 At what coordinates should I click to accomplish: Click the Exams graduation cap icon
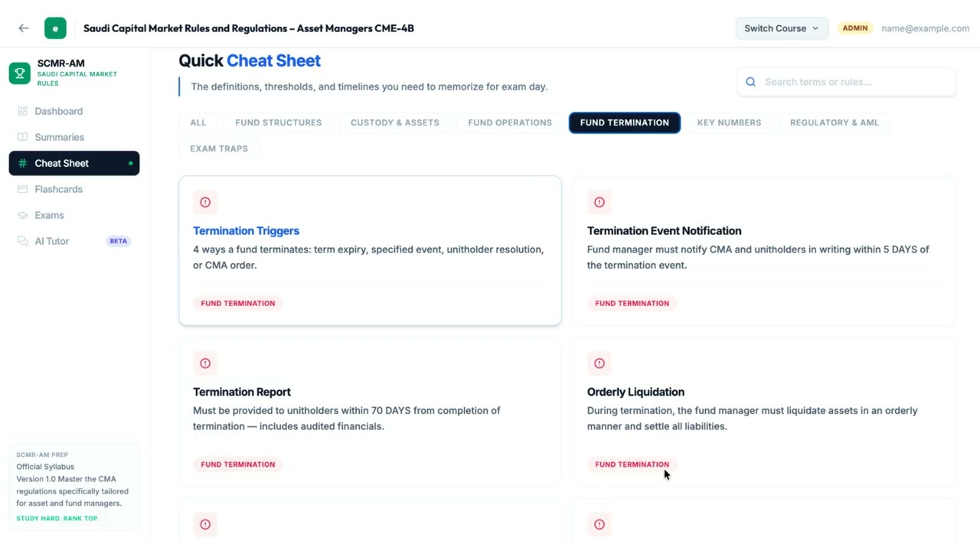(22, 215)
